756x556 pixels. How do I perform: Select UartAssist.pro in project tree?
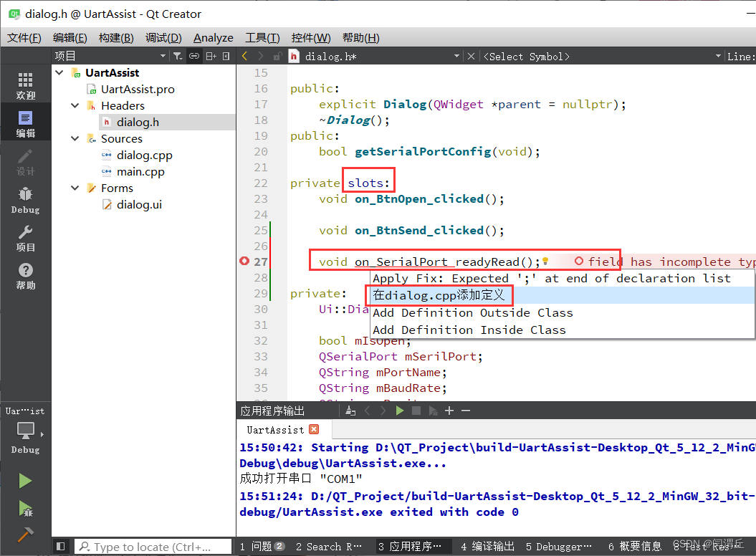click(x=138, y=90)
